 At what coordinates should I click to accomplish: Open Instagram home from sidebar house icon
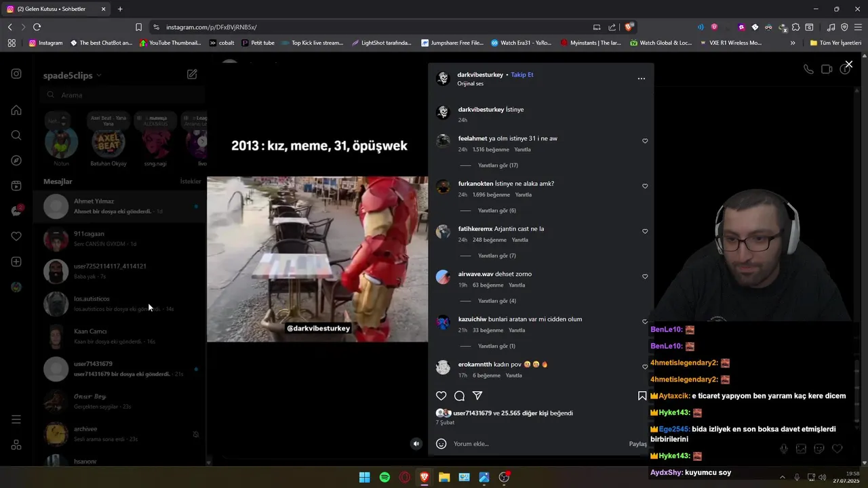[x=16, y=110]
